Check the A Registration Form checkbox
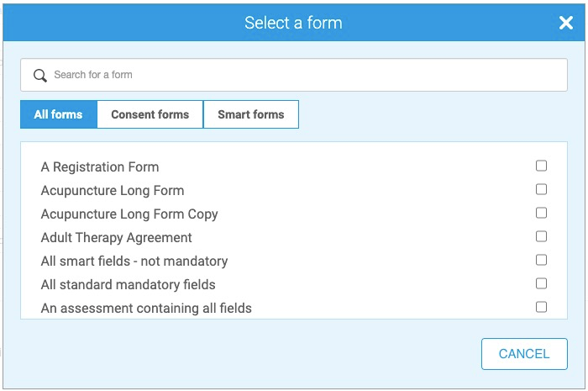The image size is (588, 391). click(541, 166)
